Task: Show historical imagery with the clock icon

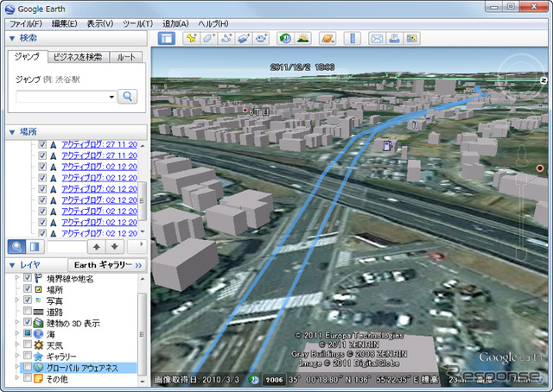Action: tap(285, 38)
